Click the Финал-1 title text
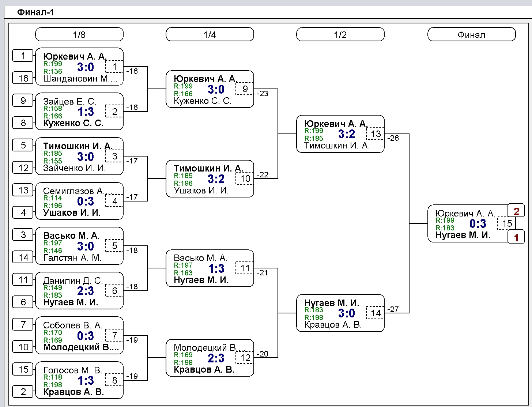532x407 pixels. [36, 12]
